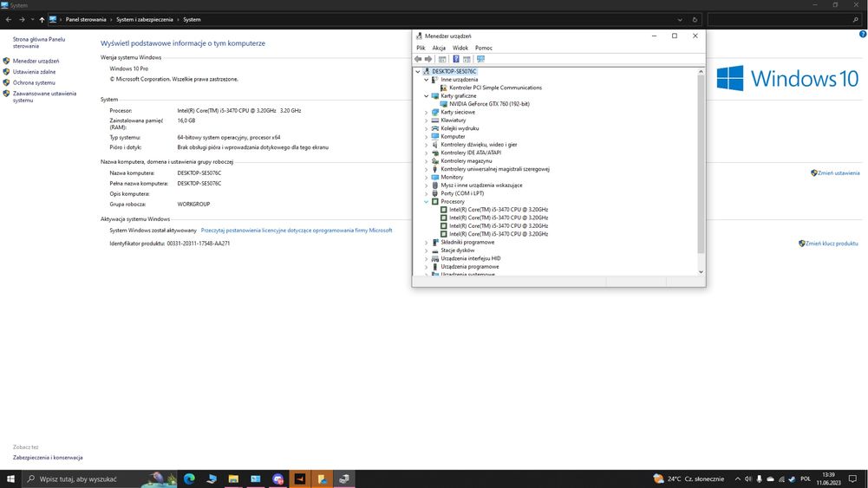Click Panel sterowania in address breadcrumb
Image resolution: width=868 pixels, height=488 pixels.
coord(86,19)
